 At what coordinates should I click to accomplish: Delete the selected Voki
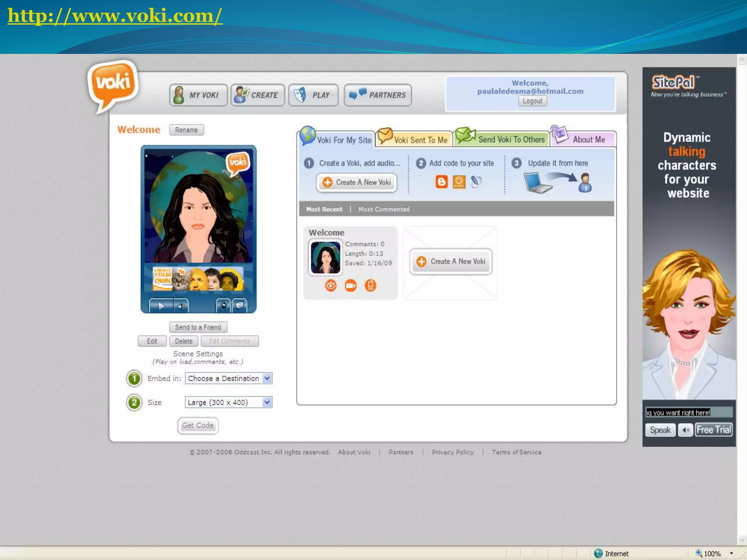tap(183, 341)
